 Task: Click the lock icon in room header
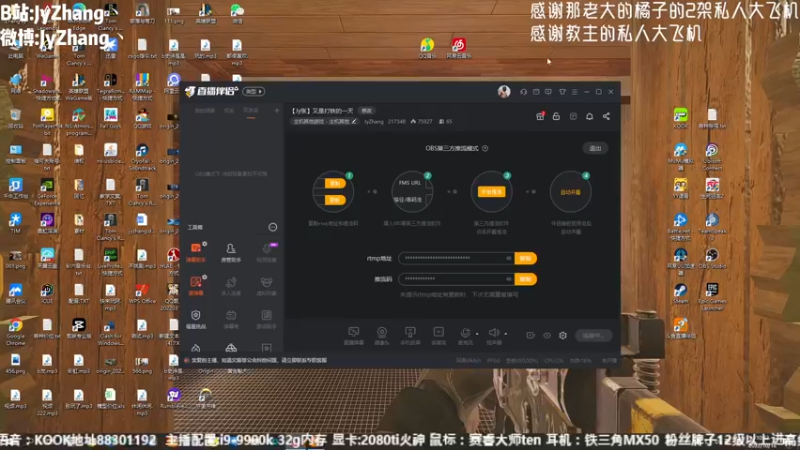pyautogui.click(x=556, y=116)
